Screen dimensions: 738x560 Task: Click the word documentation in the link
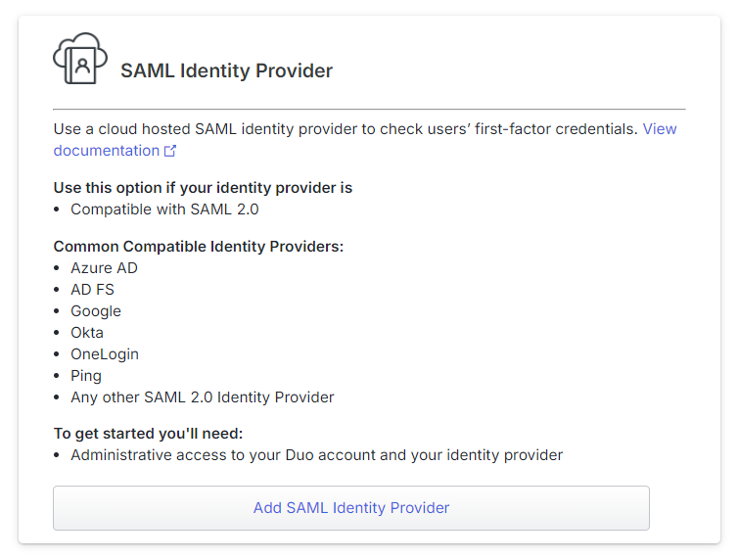tap(107, 151)
